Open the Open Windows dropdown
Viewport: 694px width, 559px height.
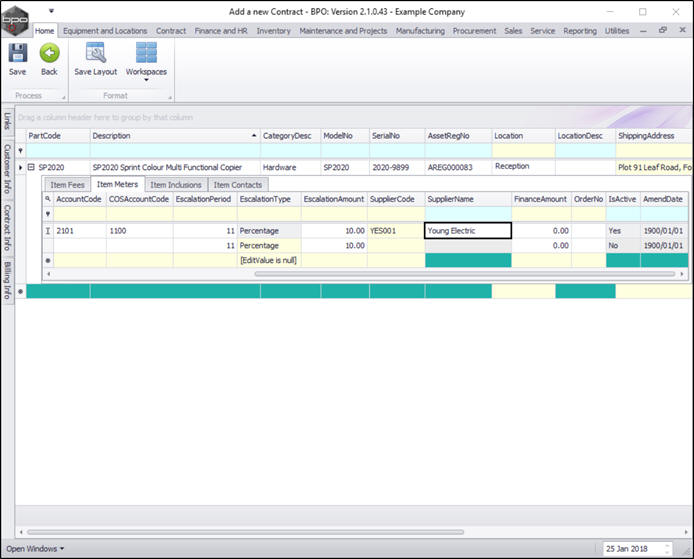[35, 548]
